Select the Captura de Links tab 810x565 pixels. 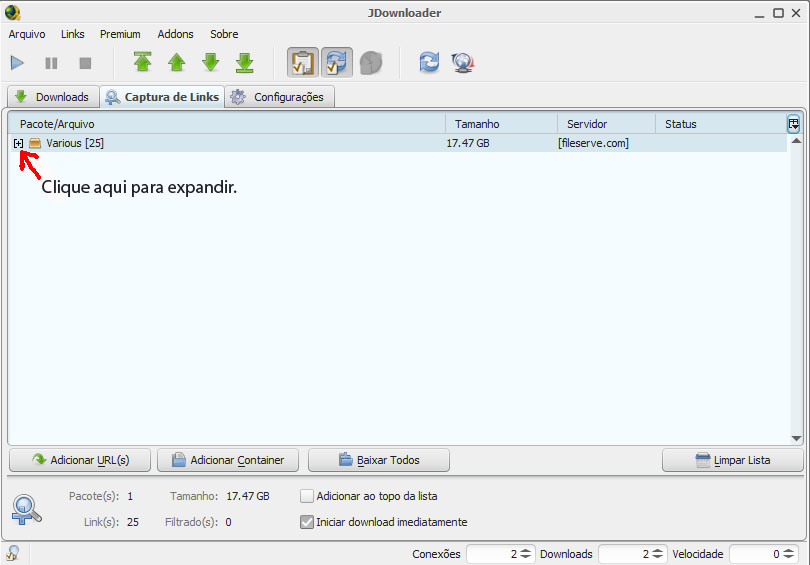coord(162,97)
